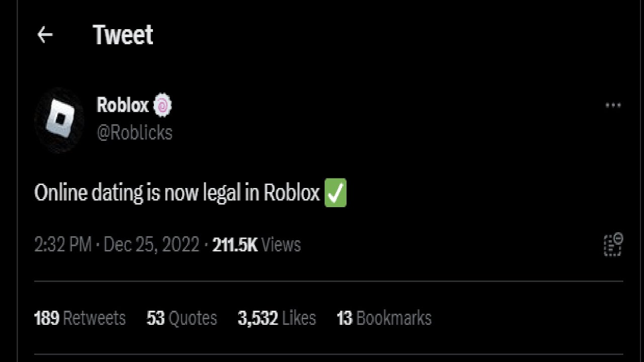Screen dimensions: 644x362
Task: Show the 3,532 Likes list
Action: coord(277,318)
